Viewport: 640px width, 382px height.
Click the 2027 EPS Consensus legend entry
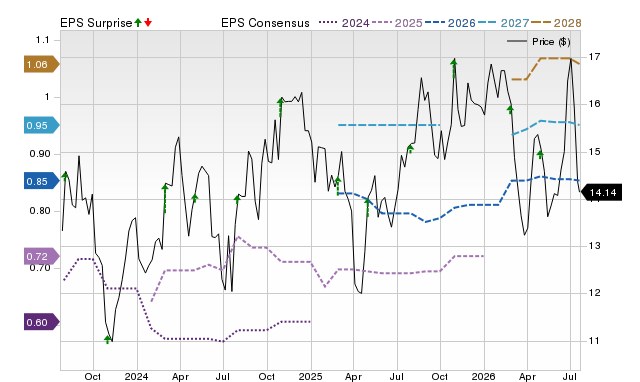click(503, 23)
